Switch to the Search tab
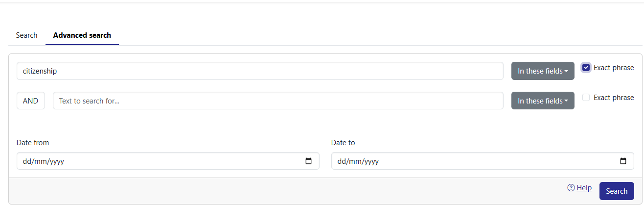 (x=26, y=35)
